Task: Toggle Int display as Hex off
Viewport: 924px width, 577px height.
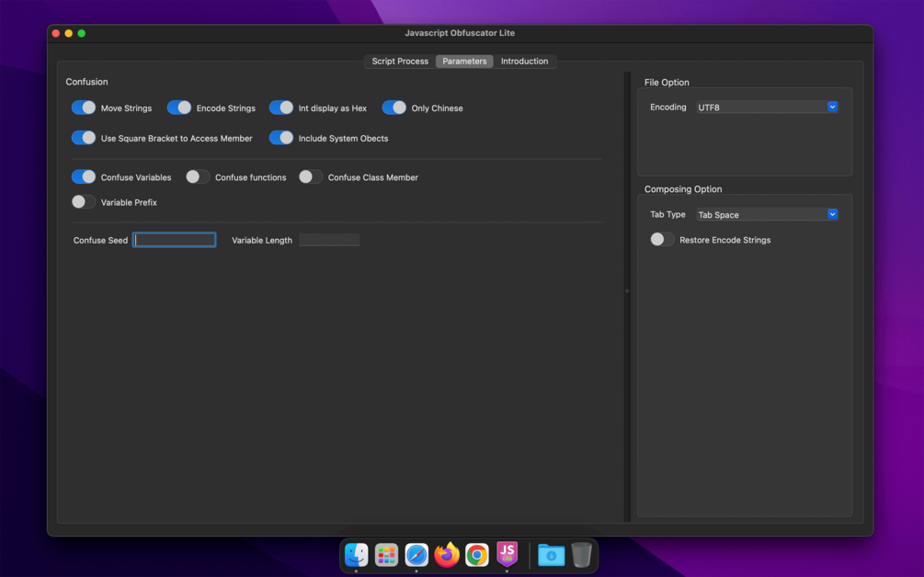Action: pyautogui.click(x=281, y=107)
